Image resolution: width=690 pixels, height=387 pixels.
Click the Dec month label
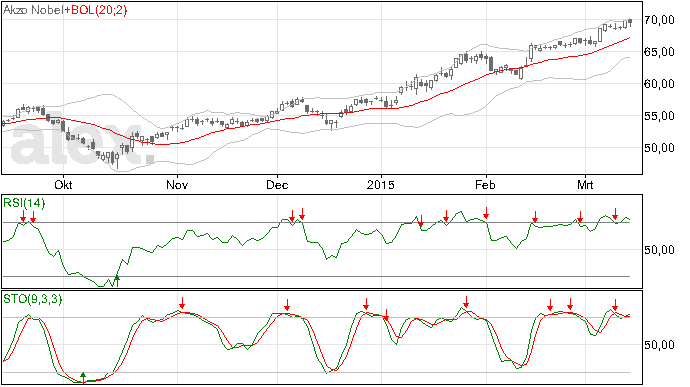[x=277, y=185]
